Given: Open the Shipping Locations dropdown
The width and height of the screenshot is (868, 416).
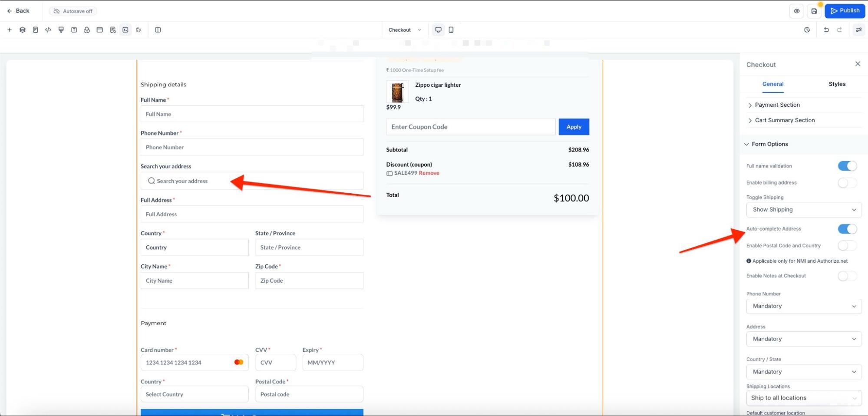Looking at the screenshot, I should coord(804,398).
